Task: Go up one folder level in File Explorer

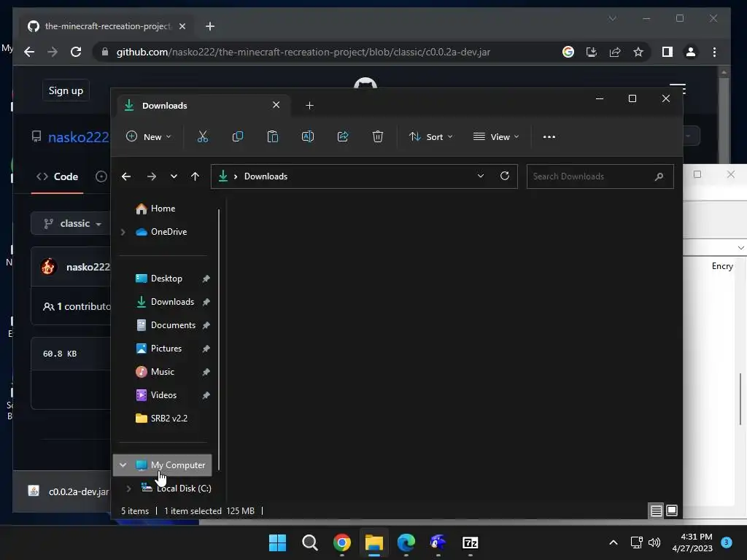Action: coord(195,176)
